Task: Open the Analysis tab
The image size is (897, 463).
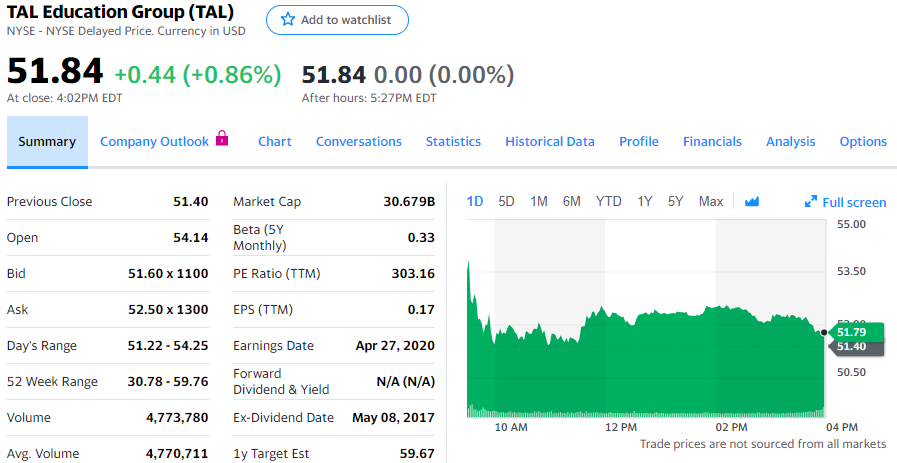Action: (x=791, y=142)
